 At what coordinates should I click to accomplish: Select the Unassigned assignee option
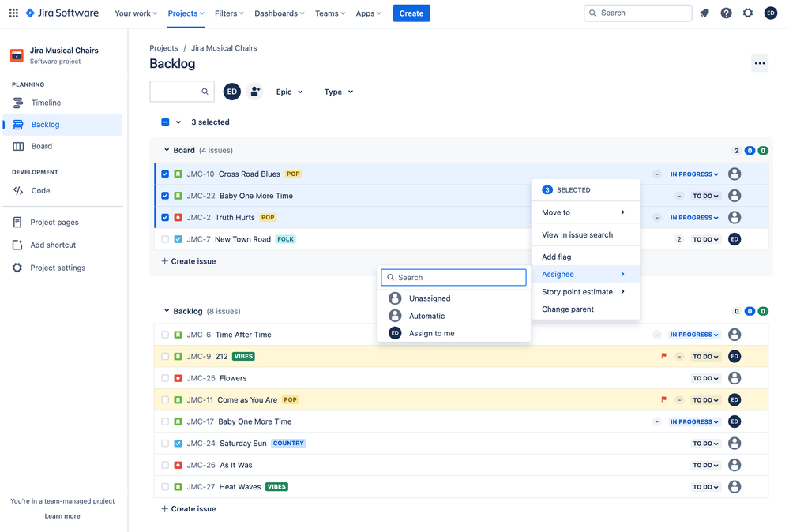[x=454, y=298]
